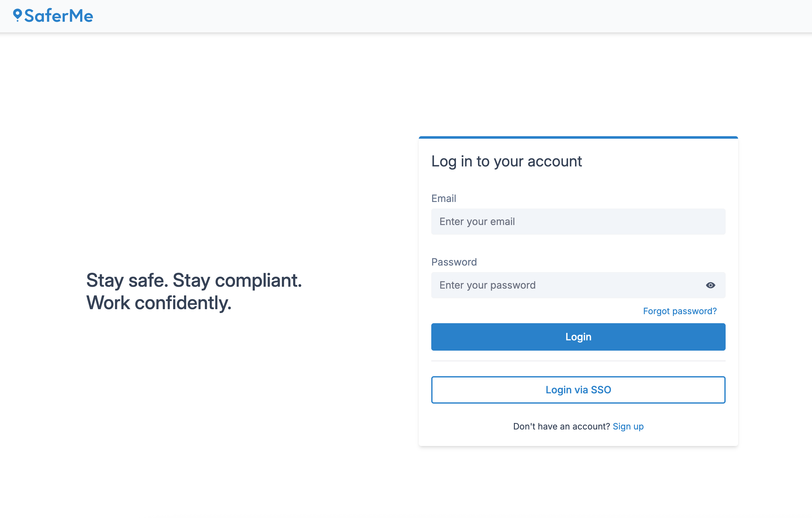Viewport: 812px width, 518px height.
Task: Click Sign up to create account
Action: point(628,426)
